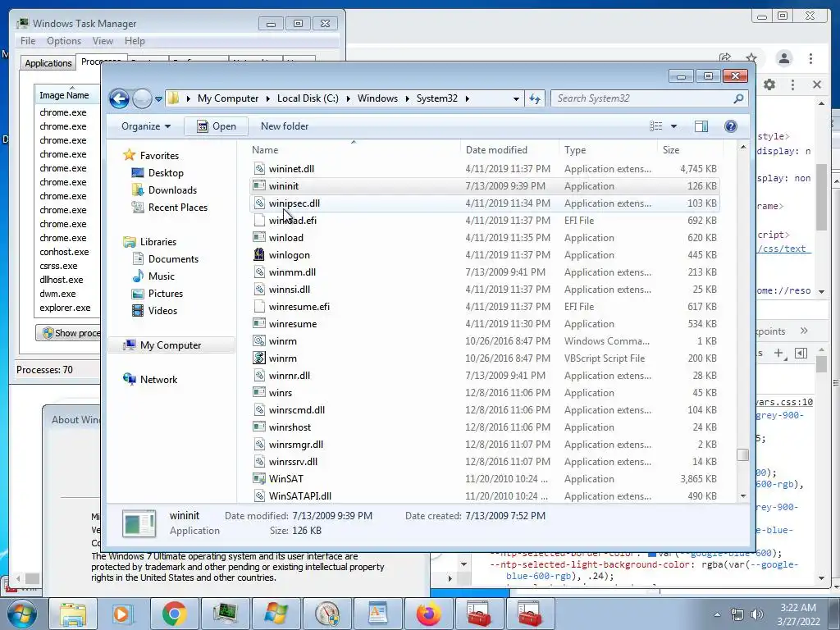Open Videos library

[x=162, y=311]
